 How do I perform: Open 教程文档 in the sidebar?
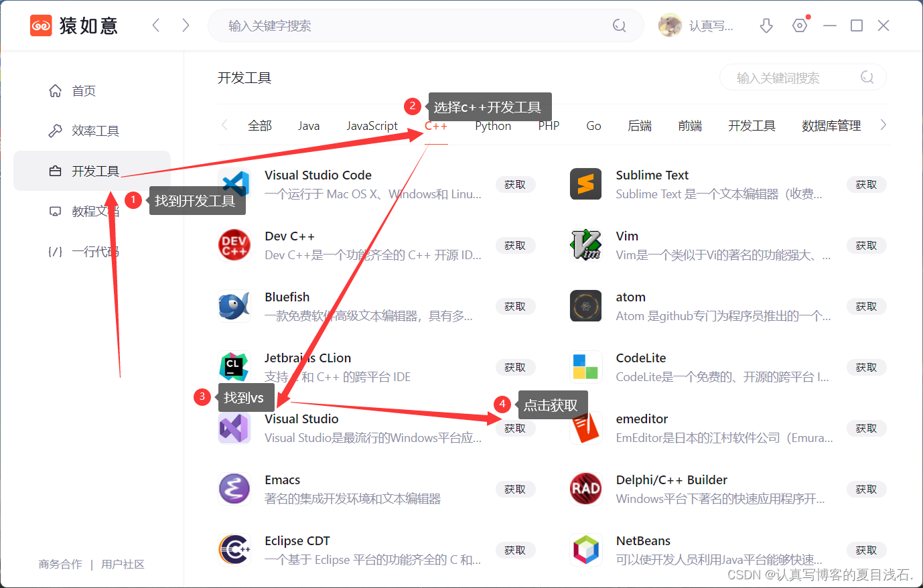(x=92, y=211)
